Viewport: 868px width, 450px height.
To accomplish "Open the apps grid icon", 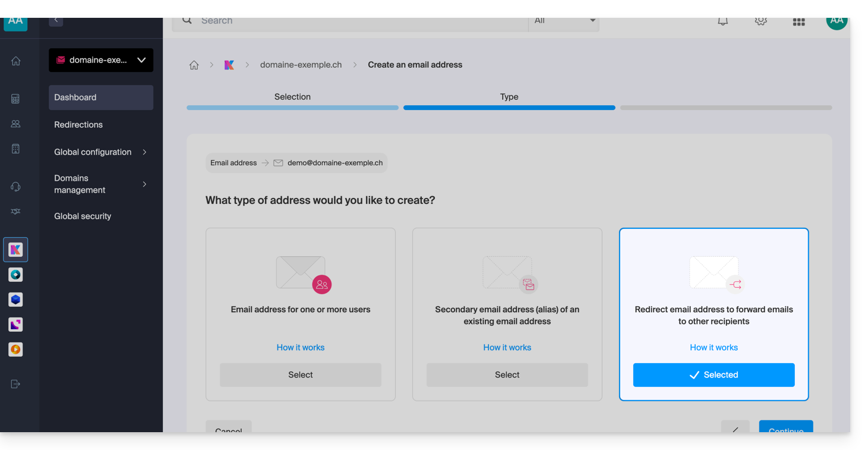I will pos(798,22).
